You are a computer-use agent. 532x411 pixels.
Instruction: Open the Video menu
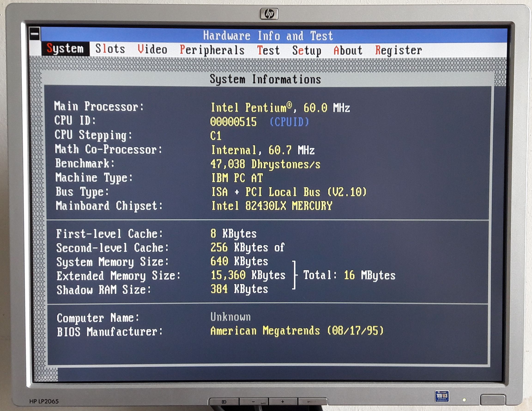(152, 49)
